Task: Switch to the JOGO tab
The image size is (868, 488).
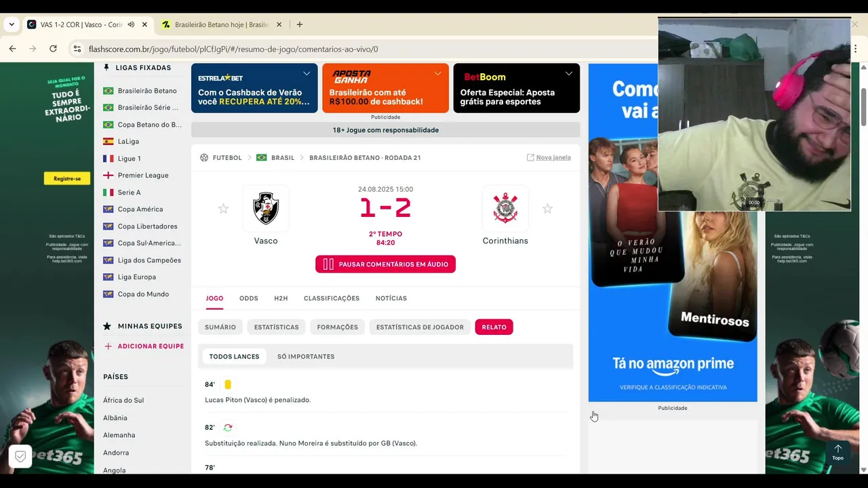Action: 214,298
